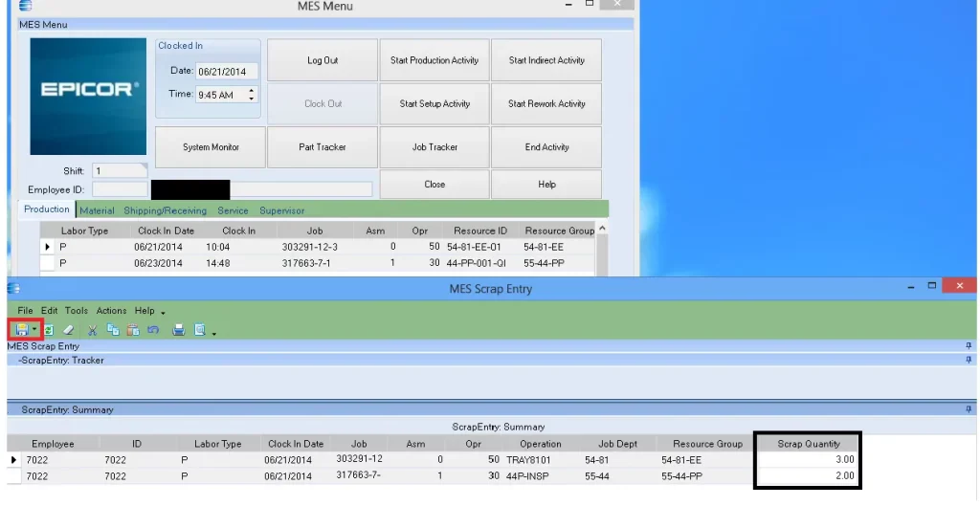Screen dimensions: 980x506
Task: Pin the ScrapEntry: Summary panel
Action: click(969, 409)
